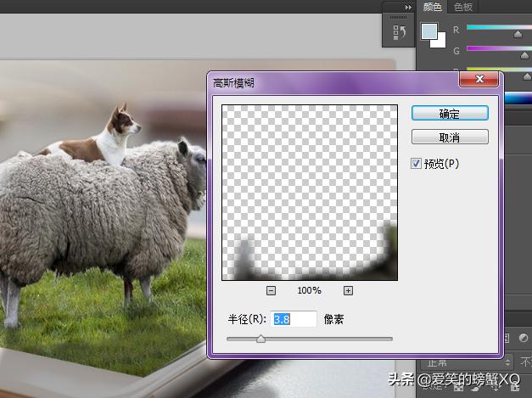
Task: Toggle the 预览(P) preview checkbox
Action: click(x=416, y=164)
